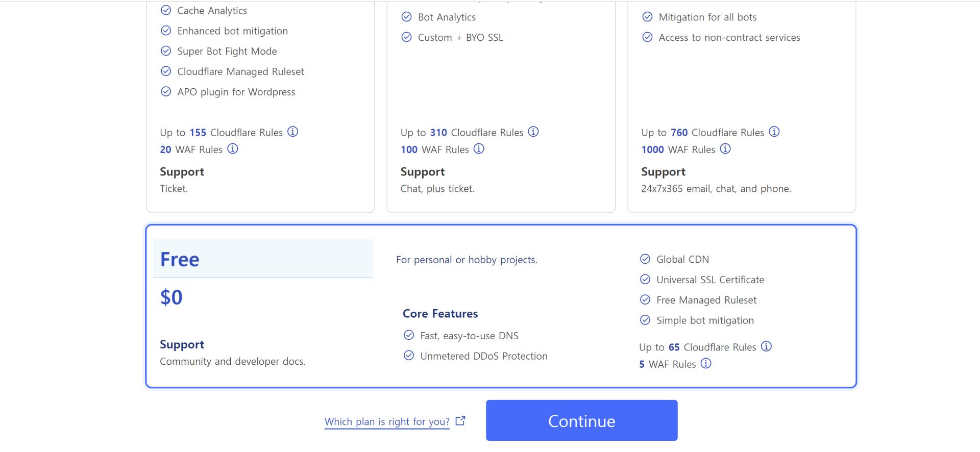Viewport: 980px width, 452px height.
Task: Choose plan card with 24x7x365 support
Action: pos(742,106)
